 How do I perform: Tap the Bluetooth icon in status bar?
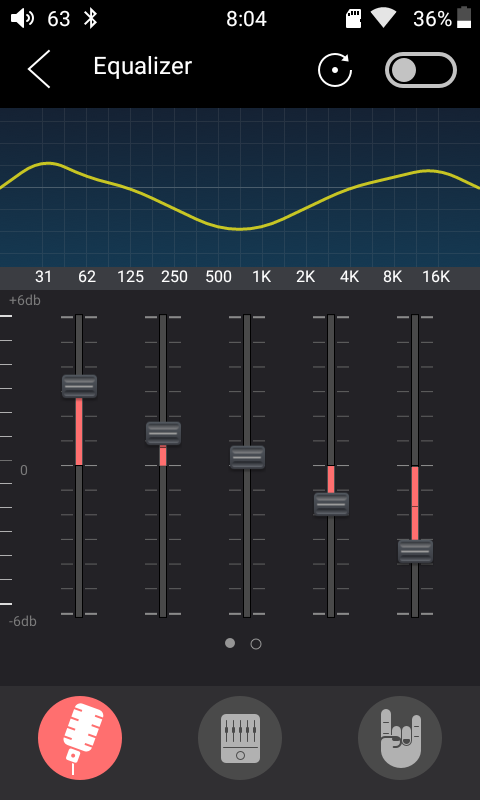91,19
